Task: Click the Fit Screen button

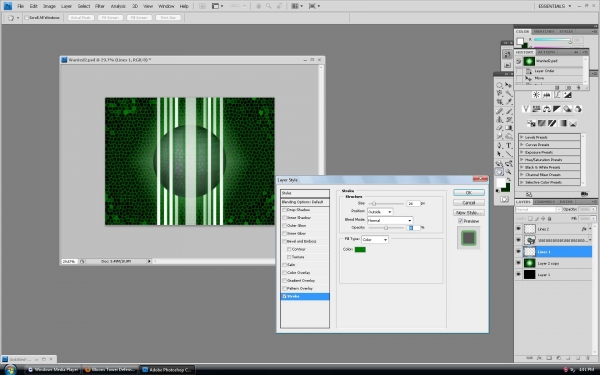Action: [x=110, y=18]
